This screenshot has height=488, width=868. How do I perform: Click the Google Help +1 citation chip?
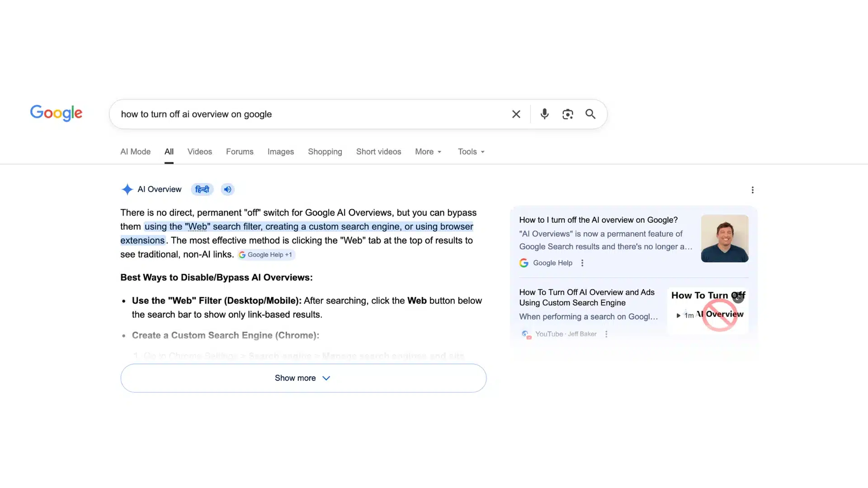(x=266, y=255)
